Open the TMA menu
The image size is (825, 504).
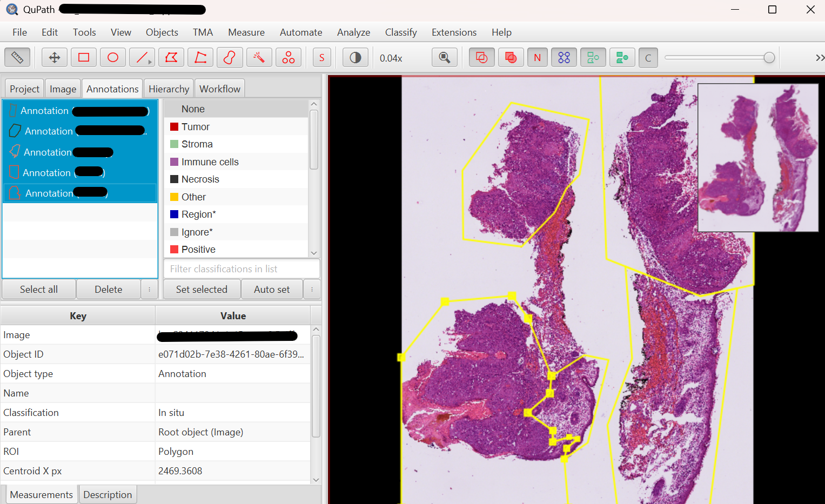pyautogui.click(x=203, y=32)
